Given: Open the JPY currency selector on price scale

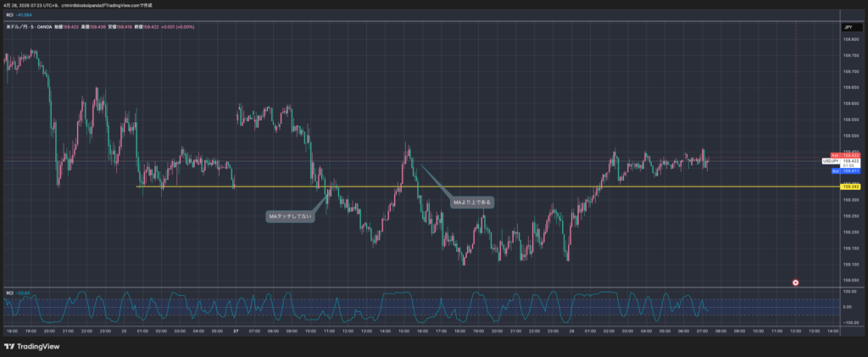Looking at the screenshot, I should click(x=847, y=27).
